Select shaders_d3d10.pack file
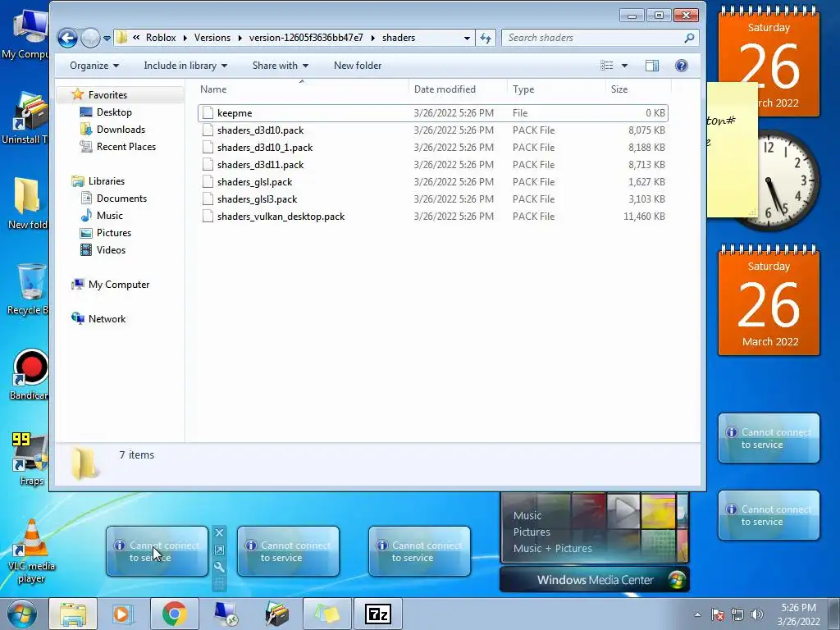This screenshot has width=840, height=630. (433, 130)
